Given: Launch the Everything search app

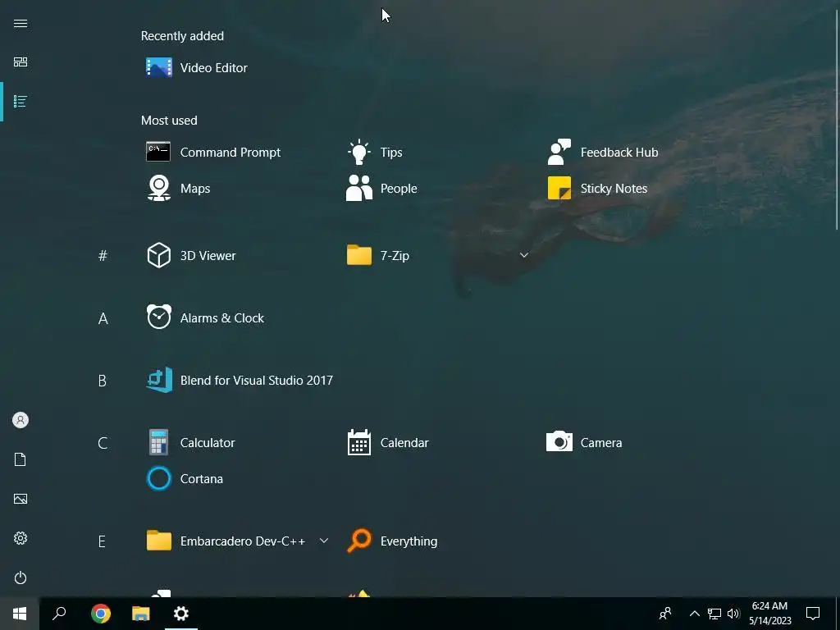Looking at the screenshot, I should 393,541.
